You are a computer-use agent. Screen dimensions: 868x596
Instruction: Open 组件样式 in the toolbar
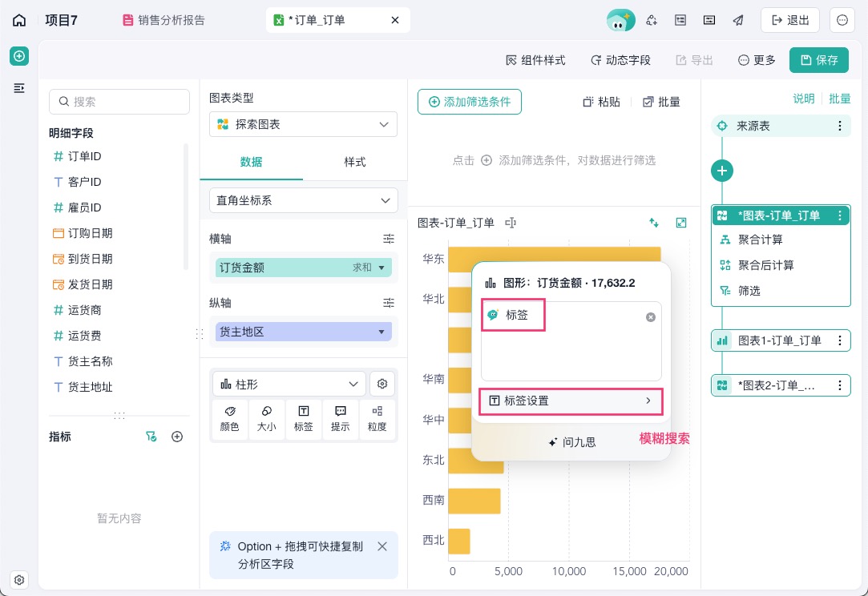tap(535, 60)
